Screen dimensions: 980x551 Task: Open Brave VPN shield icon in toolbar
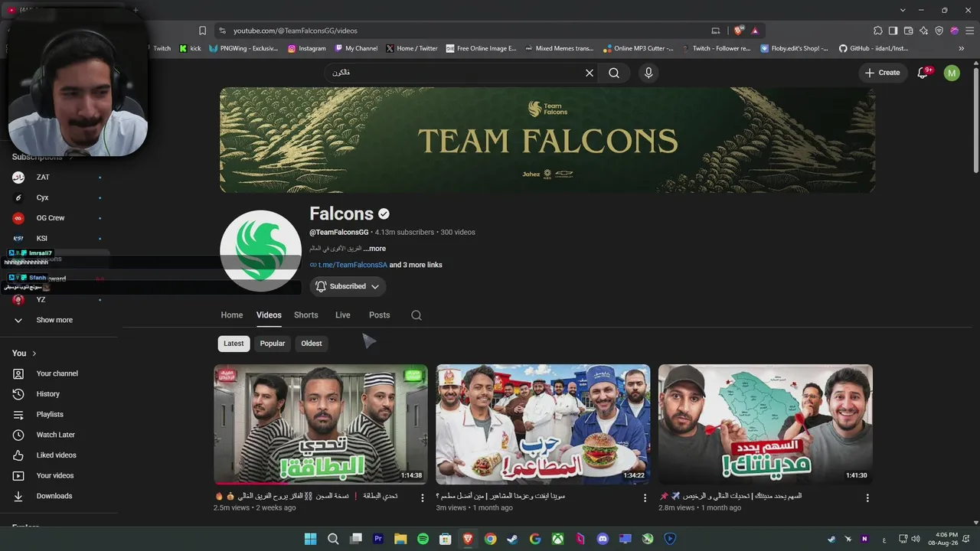click(x=939, y=31)
